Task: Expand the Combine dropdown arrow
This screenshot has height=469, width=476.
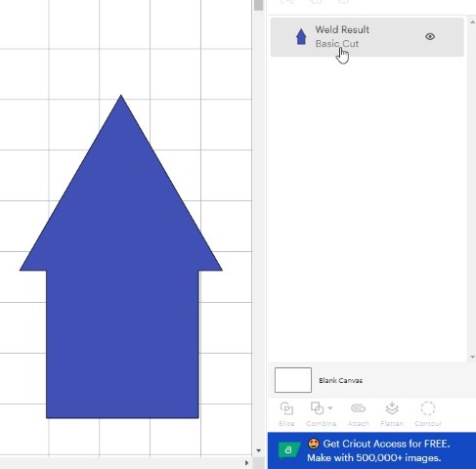Action: pyautogui.click(x=330, y=408)
